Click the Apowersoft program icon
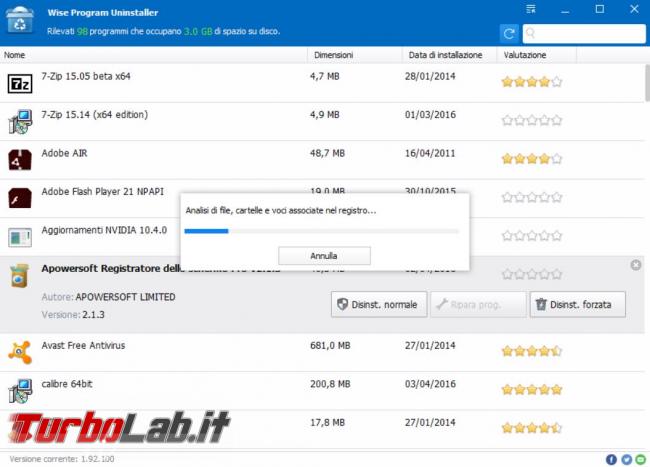Viewport: 650px width, 467px height. [20, 275]
